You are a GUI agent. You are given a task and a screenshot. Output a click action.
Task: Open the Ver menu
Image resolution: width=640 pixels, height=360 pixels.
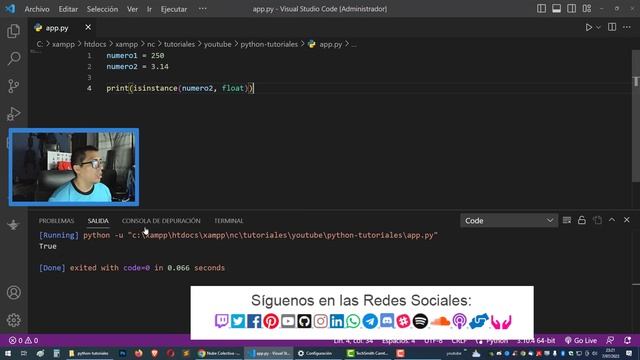pos(132,9)
